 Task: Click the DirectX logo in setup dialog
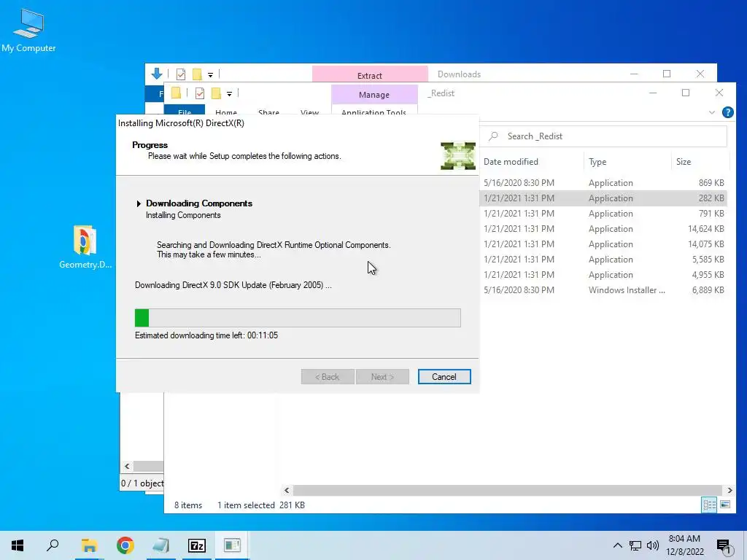tap(458, 156)
